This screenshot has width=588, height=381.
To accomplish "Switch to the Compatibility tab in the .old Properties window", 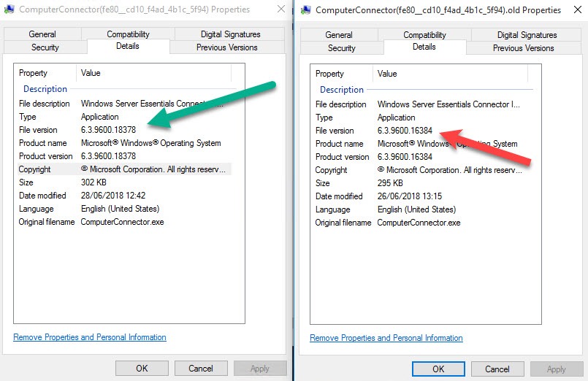I will pyautogui.click(x=424, y=34).
